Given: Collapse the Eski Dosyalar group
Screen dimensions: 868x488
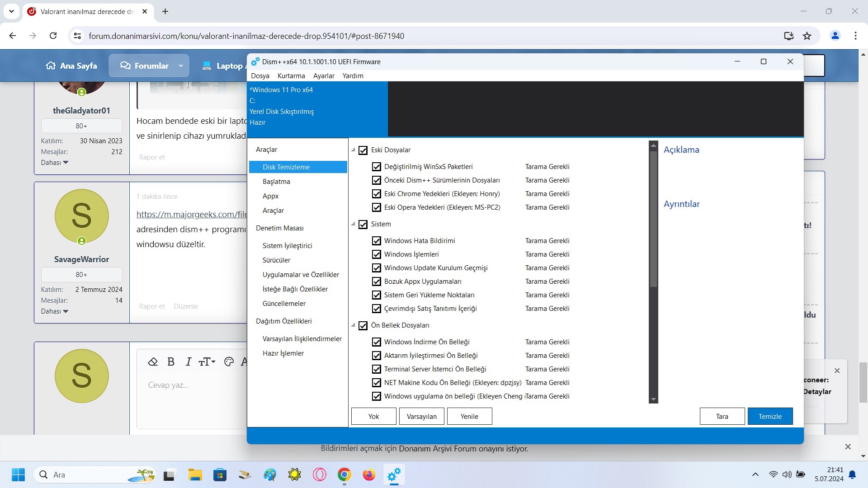Looking at the screenshot, I should pos(354,150).
